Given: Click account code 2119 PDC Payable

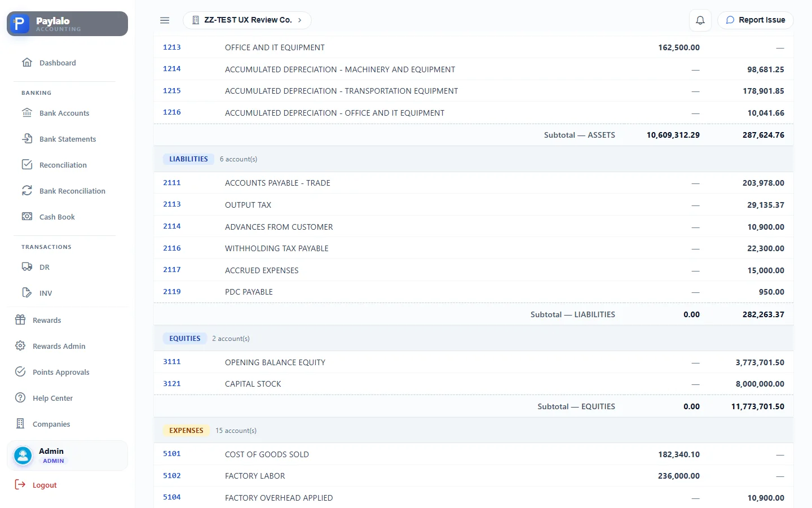Looking at the screenshot, I should click(x=172, y=292).
